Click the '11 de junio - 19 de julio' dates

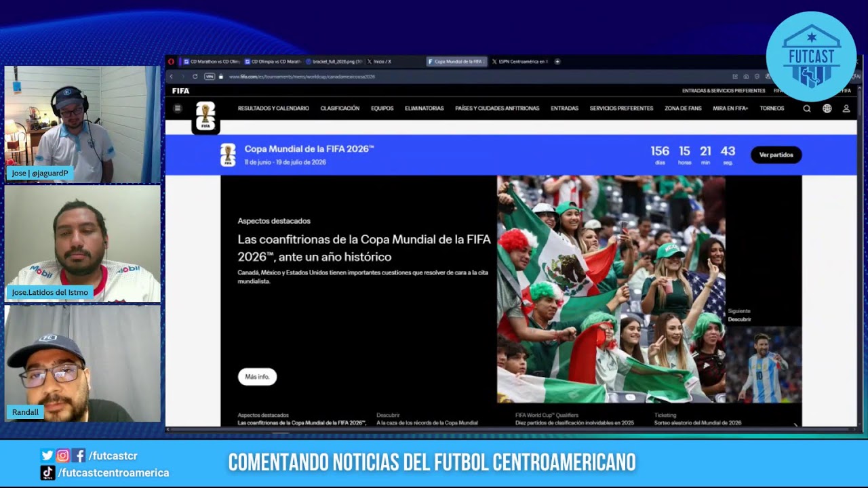pos(285,163)
